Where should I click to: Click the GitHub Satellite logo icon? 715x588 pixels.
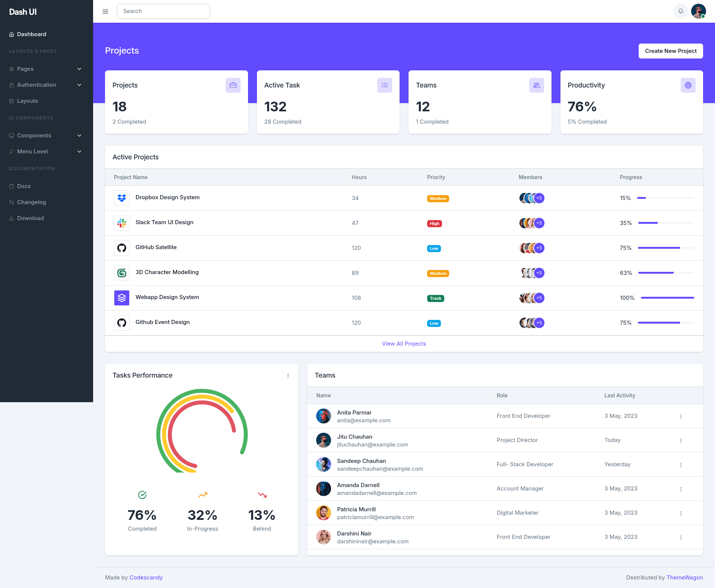[x=122, y=248]
